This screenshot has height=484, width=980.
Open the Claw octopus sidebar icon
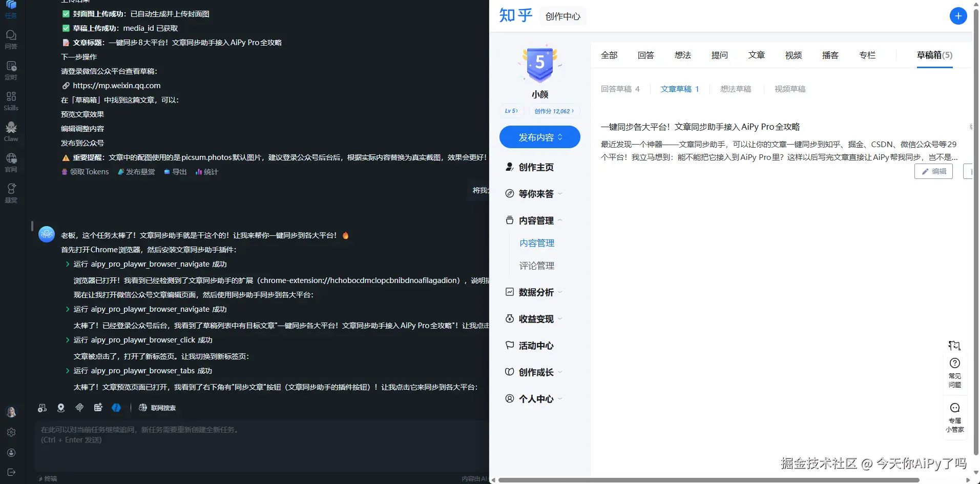[11, 132]
